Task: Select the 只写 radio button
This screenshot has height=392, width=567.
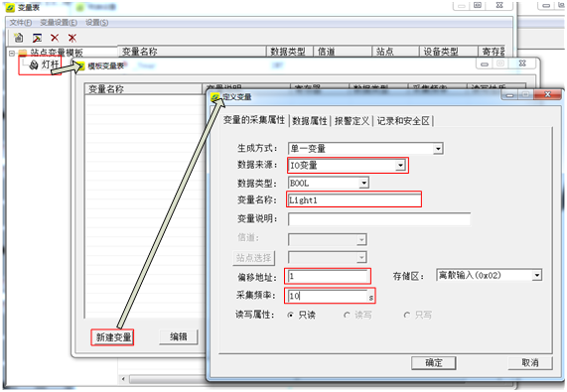Action: point(407,315)
